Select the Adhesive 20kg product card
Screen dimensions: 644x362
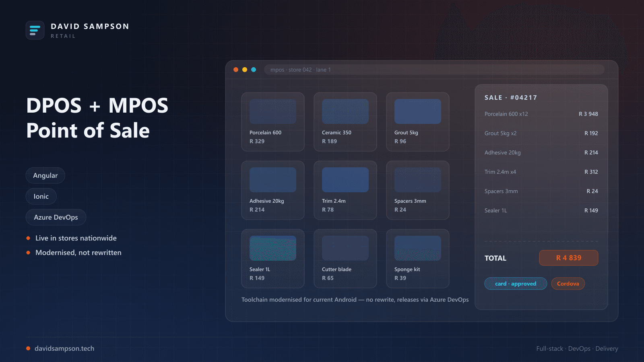click(x=273, y=190)
